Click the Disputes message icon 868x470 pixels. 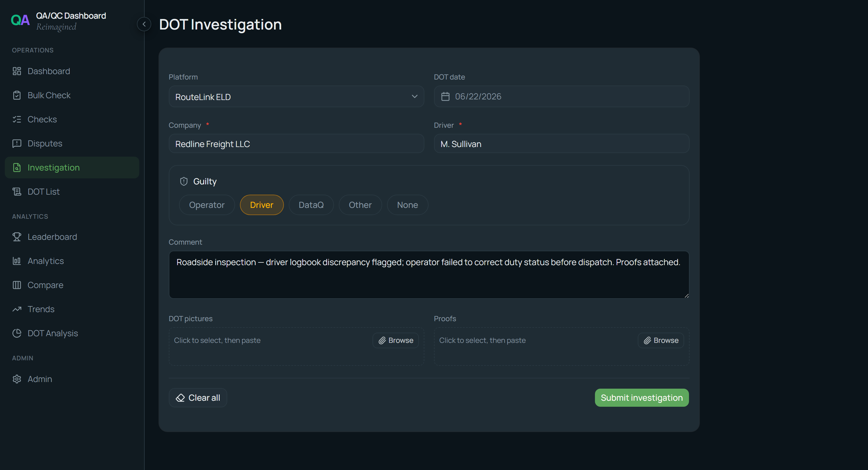point(17,143)
